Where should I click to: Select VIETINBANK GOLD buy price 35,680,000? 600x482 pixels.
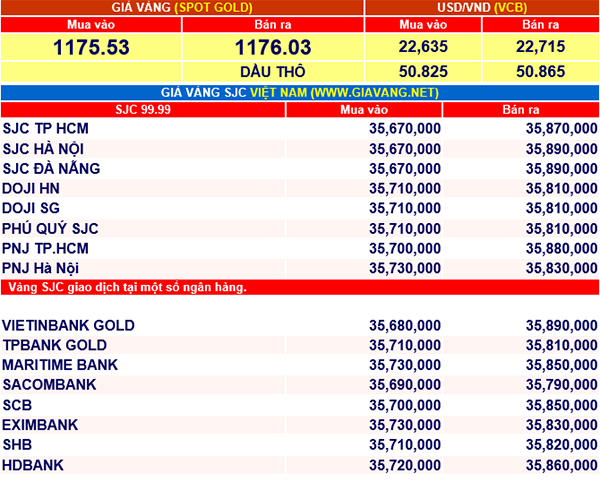[405, 326]
